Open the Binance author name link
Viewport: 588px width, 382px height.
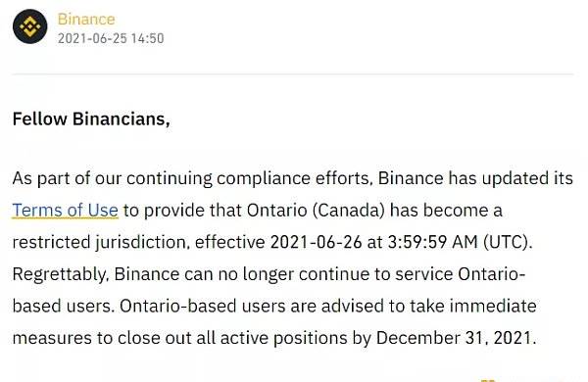(86, 20)
